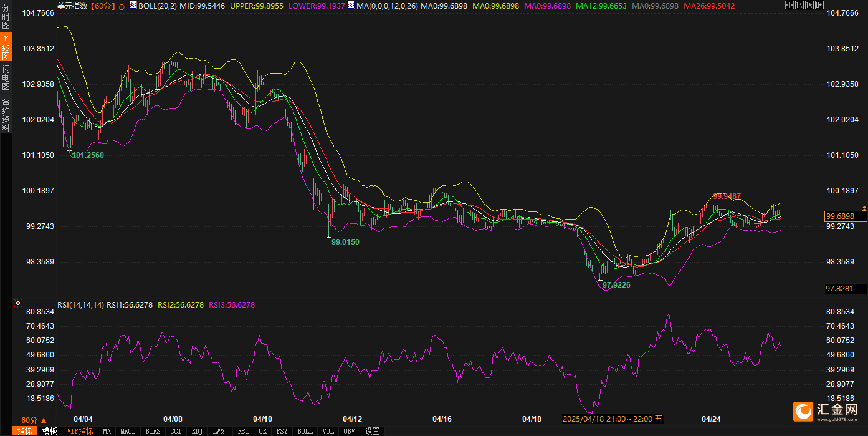
Task: Switch indicator to MA
Action: (x=107, y=431)
